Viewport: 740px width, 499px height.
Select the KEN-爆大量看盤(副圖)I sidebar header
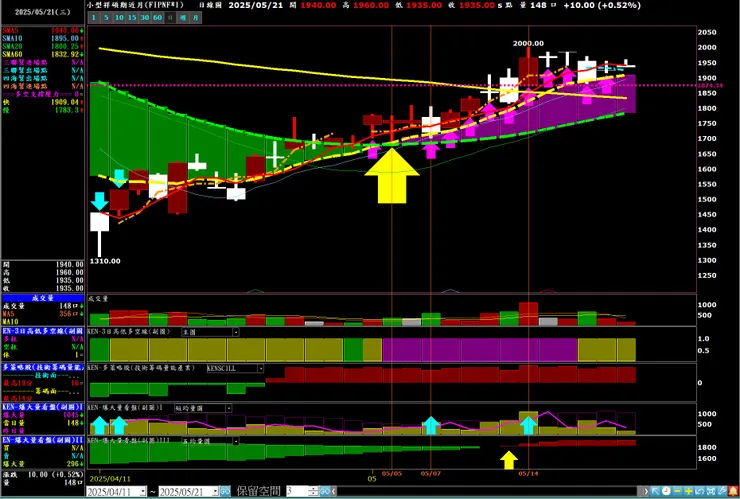(x=42, y=407)
